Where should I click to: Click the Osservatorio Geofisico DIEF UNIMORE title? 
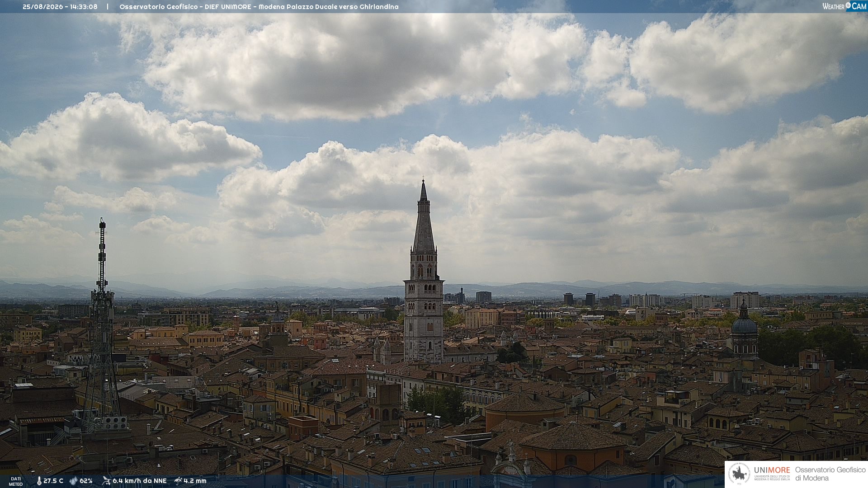pos(186,7)
